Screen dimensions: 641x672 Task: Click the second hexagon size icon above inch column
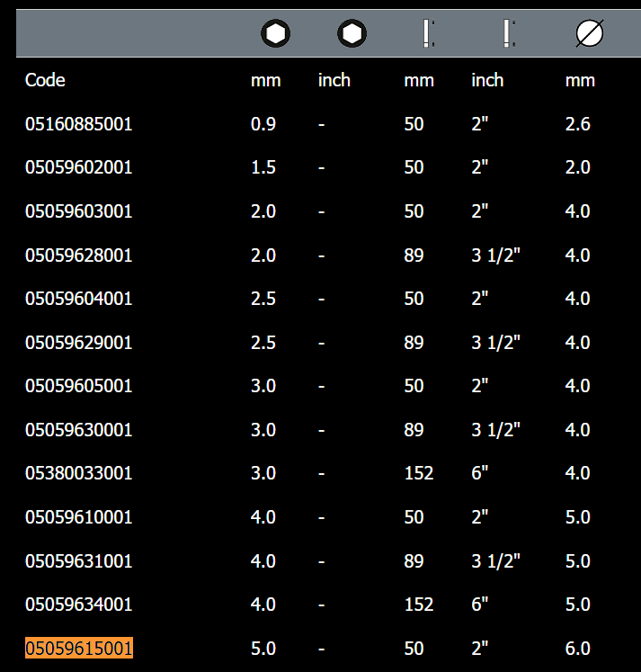[352, 33]
